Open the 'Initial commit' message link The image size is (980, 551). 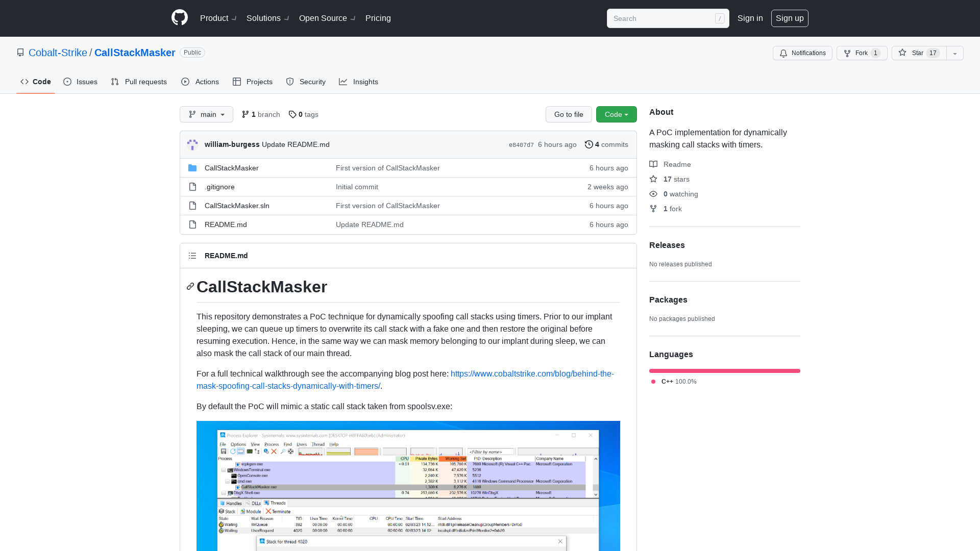point(357,187)
